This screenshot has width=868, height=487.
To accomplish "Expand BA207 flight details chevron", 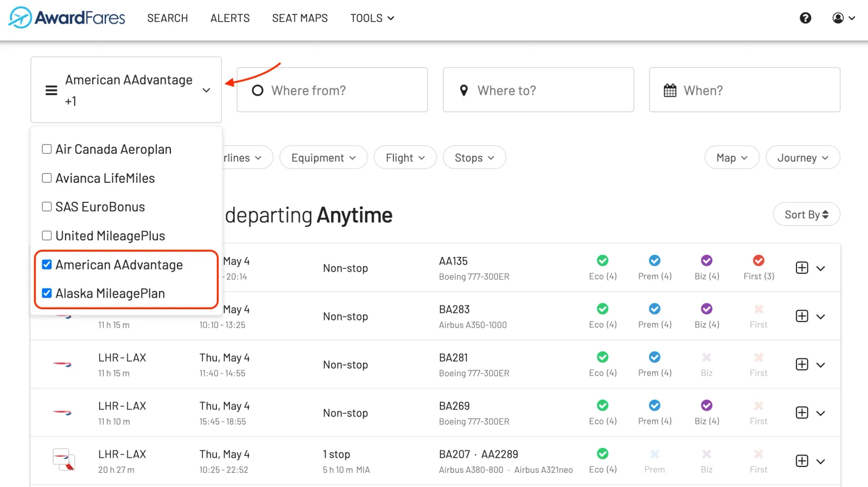I will coord(821,462).
